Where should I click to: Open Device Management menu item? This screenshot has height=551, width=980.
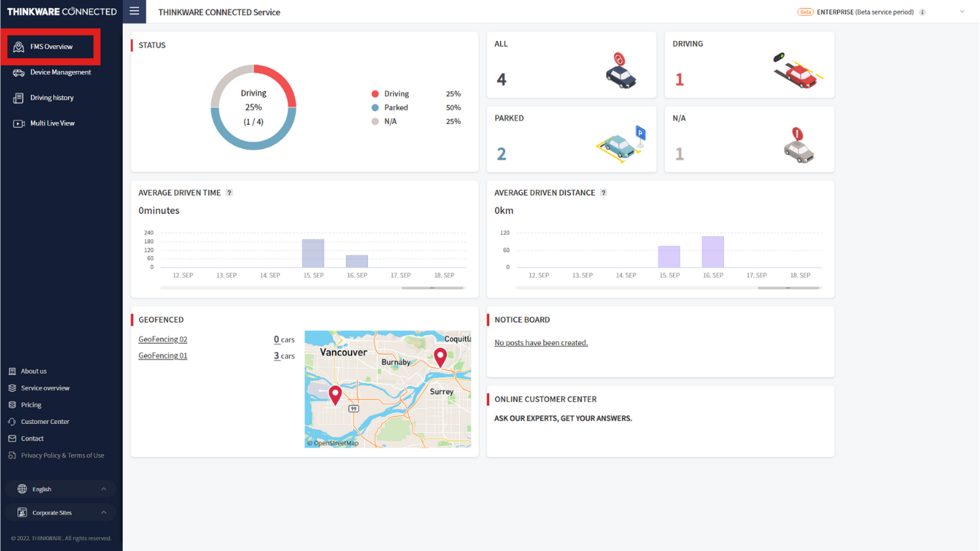click(61, 72)
